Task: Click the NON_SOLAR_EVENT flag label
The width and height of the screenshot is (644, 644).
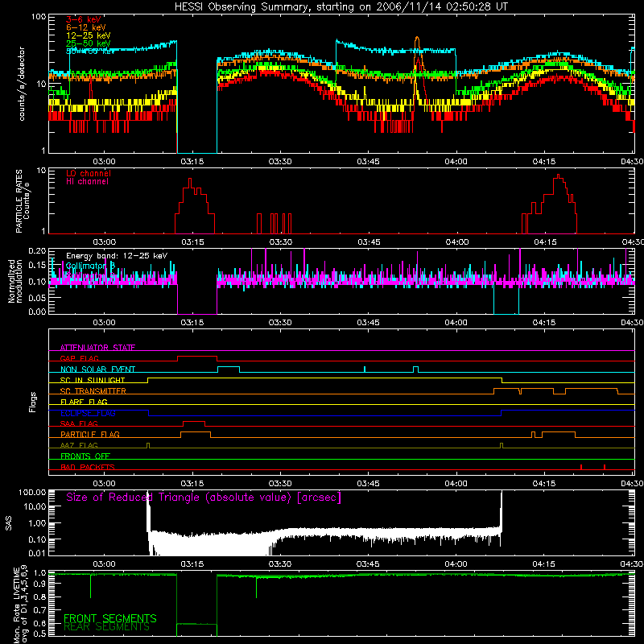Action: [x=97, y=369]
